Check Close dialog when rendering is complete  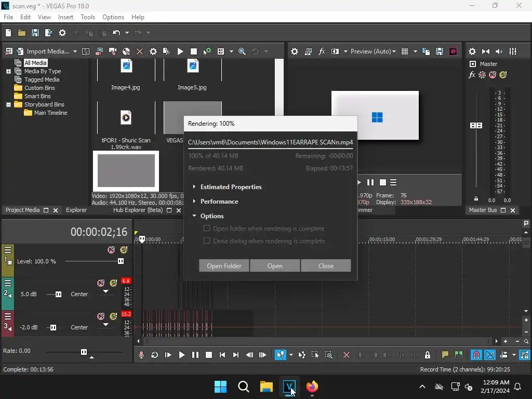[x=206, y=241]
